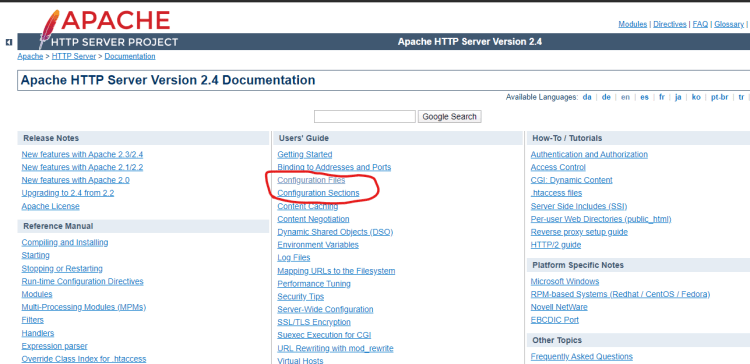Open Run-time Configuration Directives
750x364 pixels.
(x=82, y=281)
